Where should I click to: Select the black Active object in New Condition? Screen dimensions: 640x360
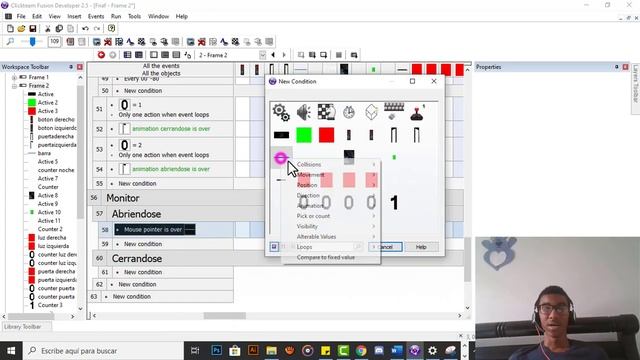(281, 135)
